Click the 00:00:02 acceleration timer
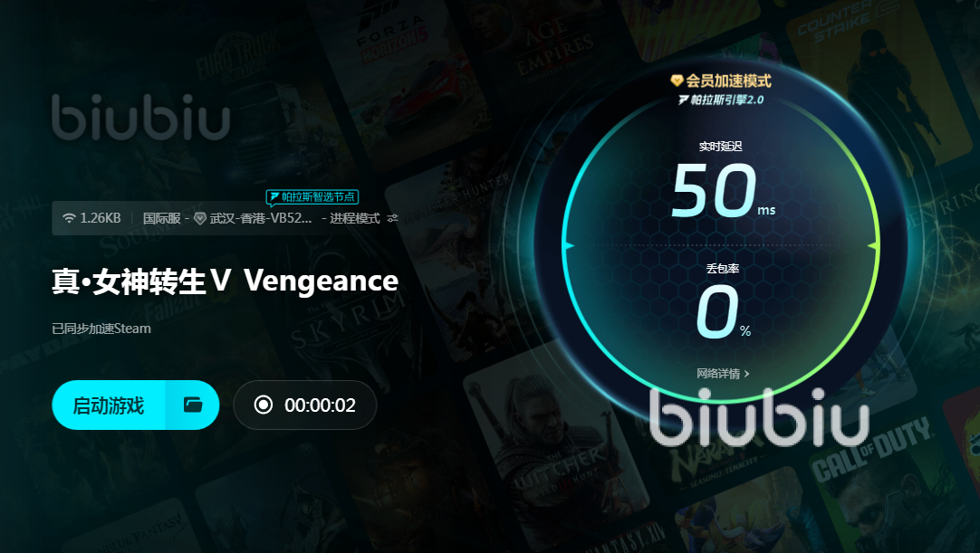Screen dimensions: 980x553 click(320, 405)
